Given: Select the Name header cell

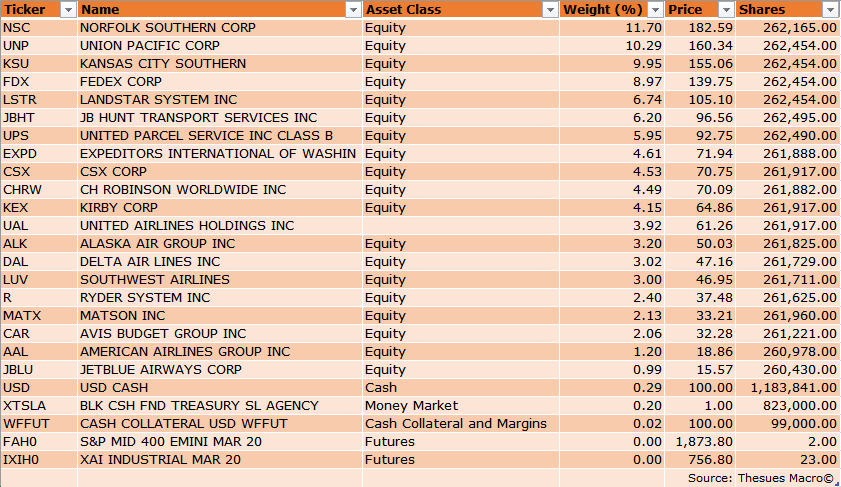Looking at the screenshot, I should [x=220, y=10].
